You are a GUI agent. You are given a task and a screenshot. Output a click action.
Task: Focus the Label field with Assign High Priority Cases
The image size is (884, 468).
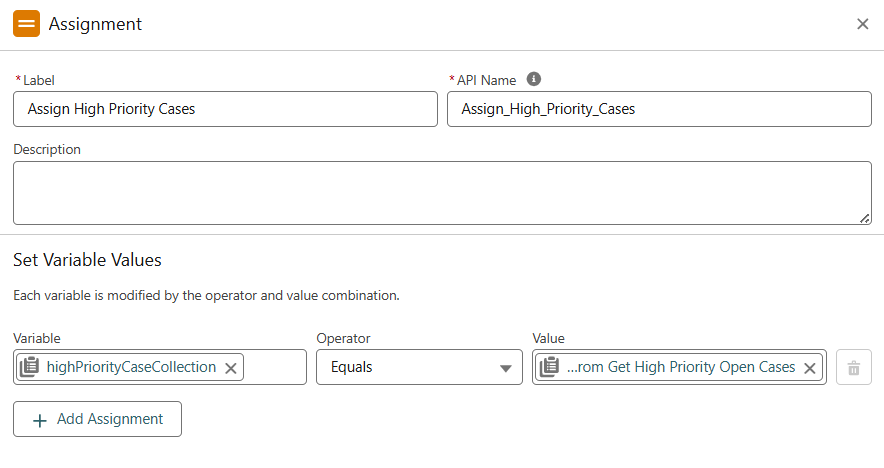click(x=225, y=109)
